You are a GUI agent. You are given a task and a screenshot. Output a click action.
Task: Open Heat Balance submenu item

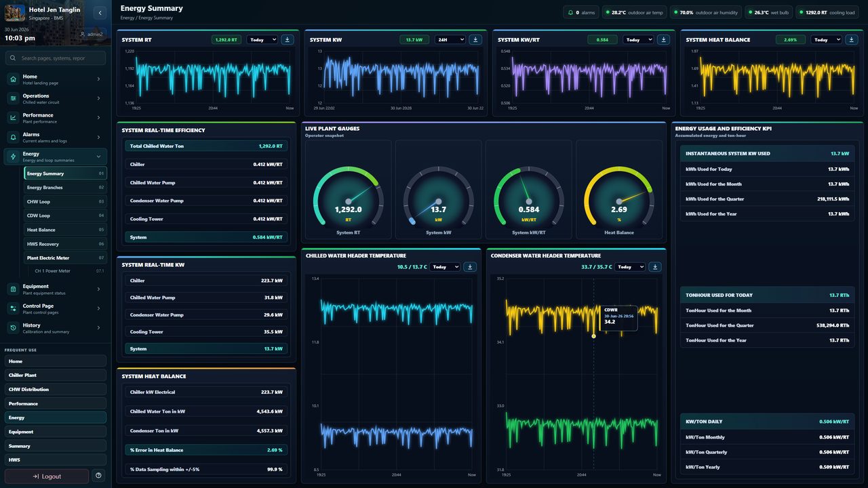(x=65, y=230)
